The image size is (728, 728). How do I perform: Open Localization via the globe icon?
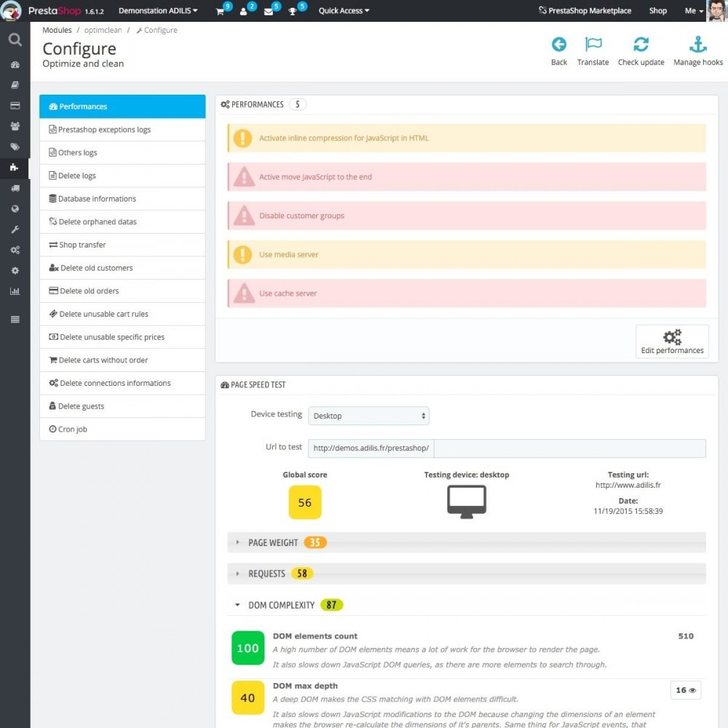click(15, 209)
